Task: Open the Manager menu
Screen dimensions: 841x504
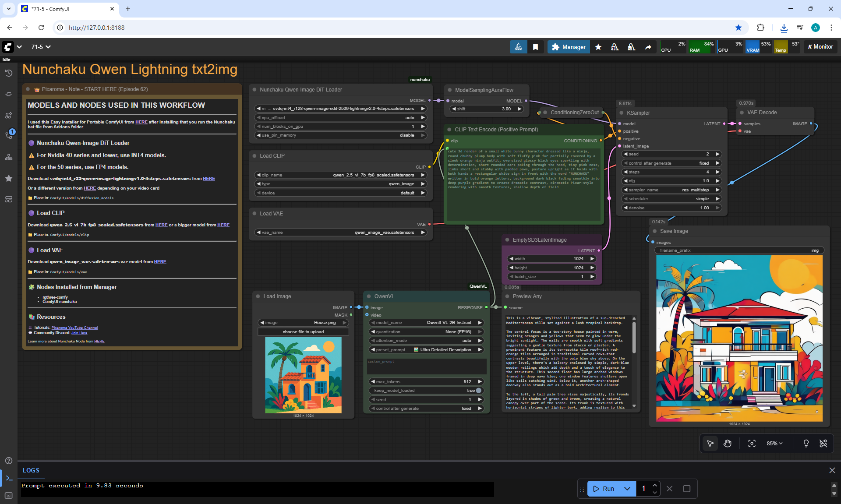Action: 569,47
